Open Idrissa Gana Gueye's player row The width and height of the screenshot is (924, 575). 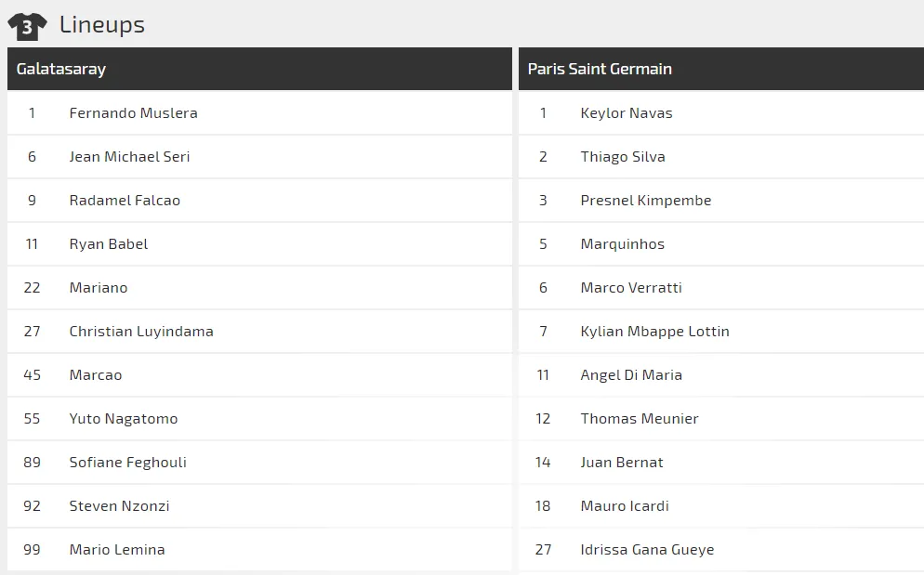[647, 550]
